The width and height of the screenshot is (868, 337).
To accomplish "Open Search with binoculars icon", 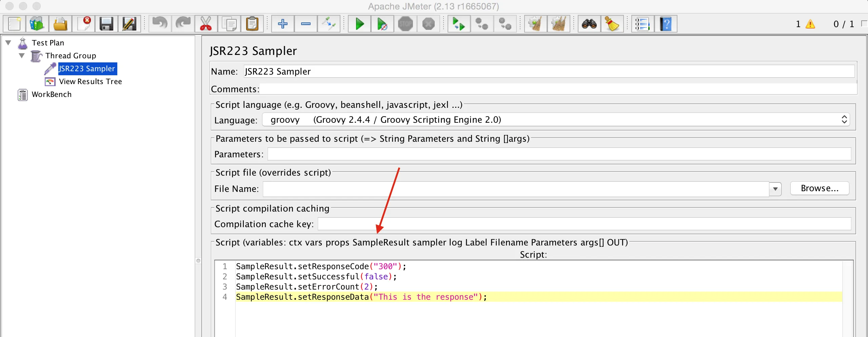I will (589, 24).
